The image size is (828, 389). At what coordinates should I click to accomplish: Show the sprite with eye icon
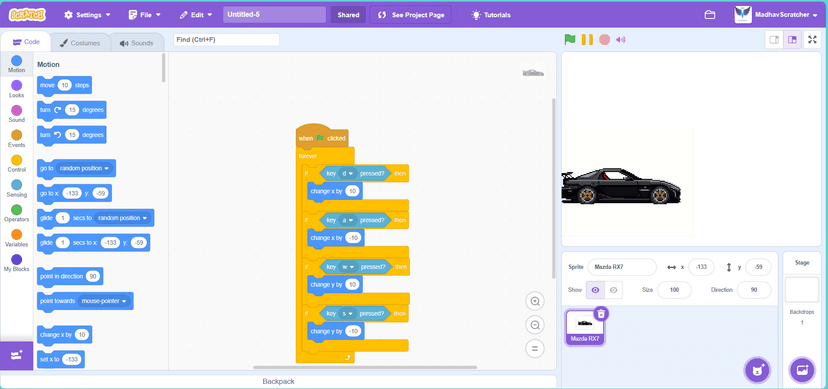(595, 290)
